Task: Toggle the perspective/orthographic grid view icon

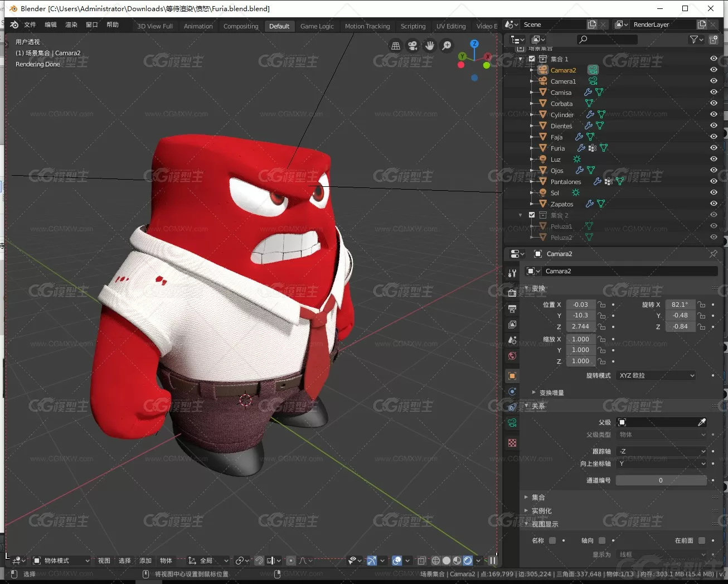Action: coord(396,46)
